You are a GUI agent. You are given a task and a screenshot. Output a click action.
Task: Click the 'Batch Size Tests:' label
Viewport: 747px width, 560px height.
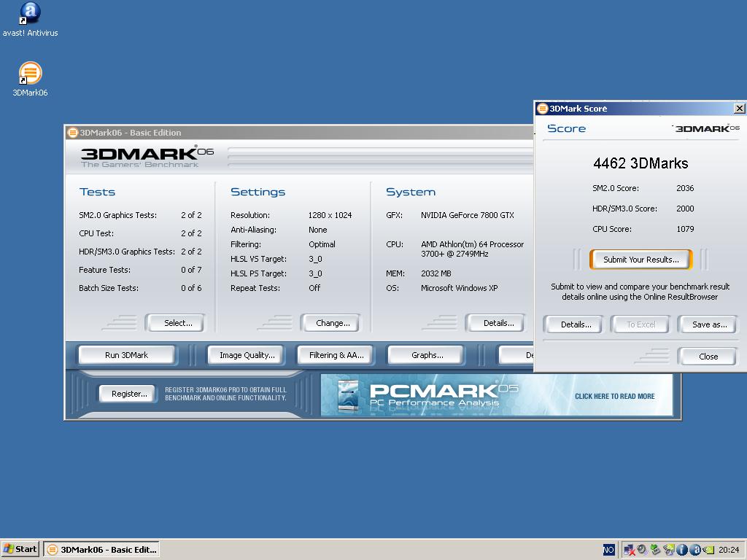(x=109, y=288)
